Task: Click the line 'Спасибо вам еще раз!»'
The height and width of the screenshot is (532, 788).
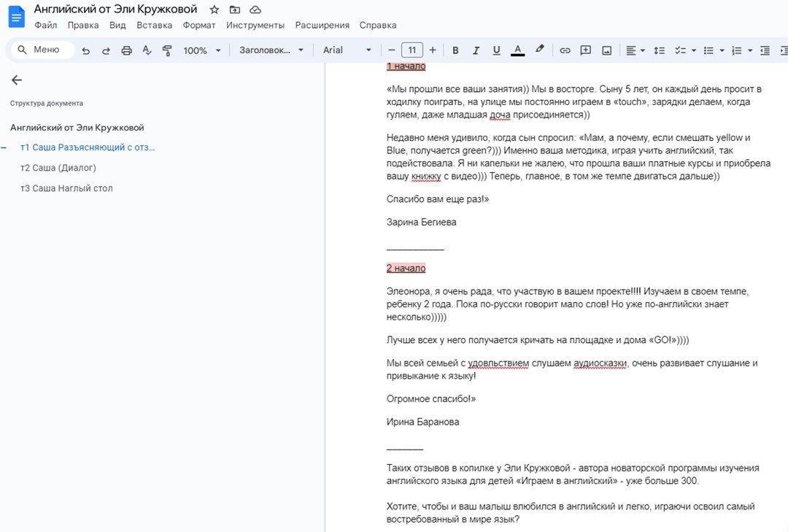Action: point(437,199)
